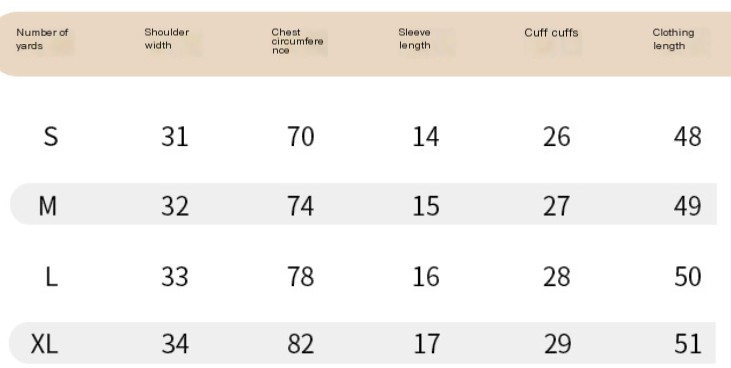Click sleeve length value 16

click(x=426, y=277)
